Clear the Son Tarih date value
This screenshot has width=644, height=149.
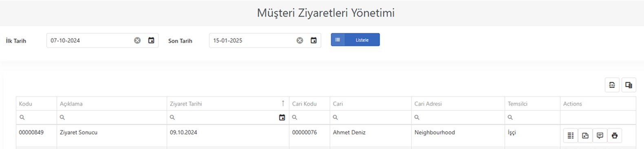tap(300, 40)
